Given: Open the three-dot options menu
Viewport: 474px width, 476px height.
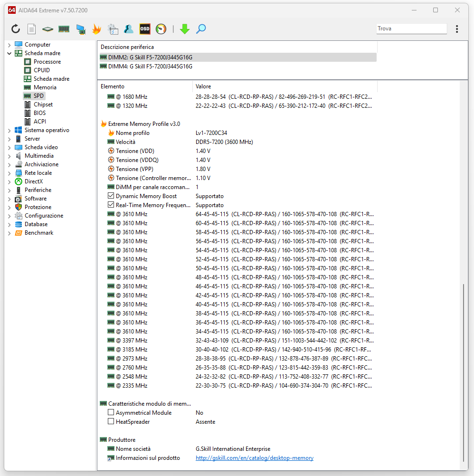Looking at the screenshot, I should (x=457, y=29).
